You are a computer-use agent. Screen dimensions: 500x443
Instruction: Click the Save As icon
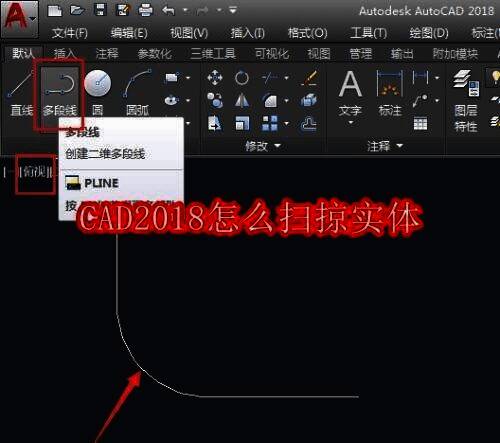pyautogui.click(x=122, y=11)
